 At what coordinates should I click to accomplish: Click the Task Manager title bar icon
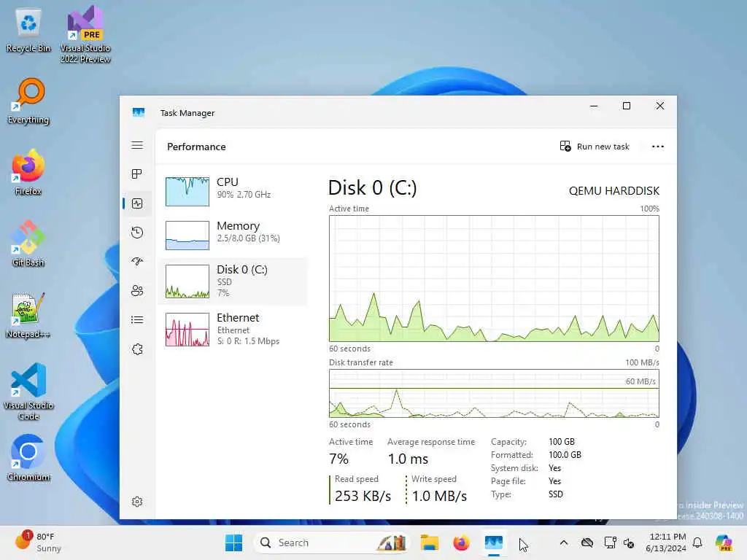pos(138,113)
